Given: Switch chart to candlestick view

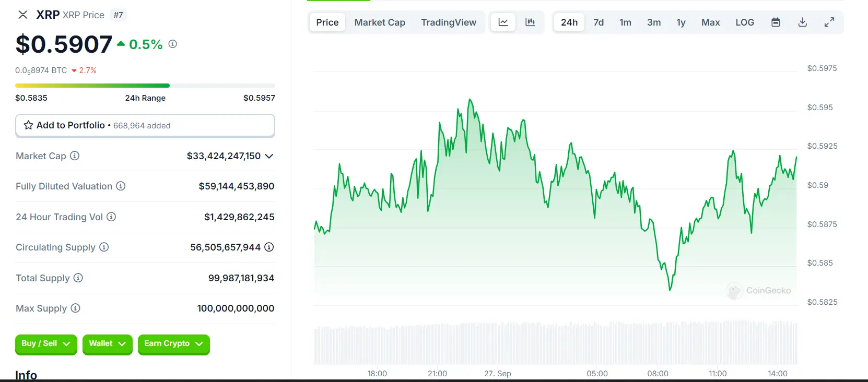Looking at the screenshot, I should 530,22.
